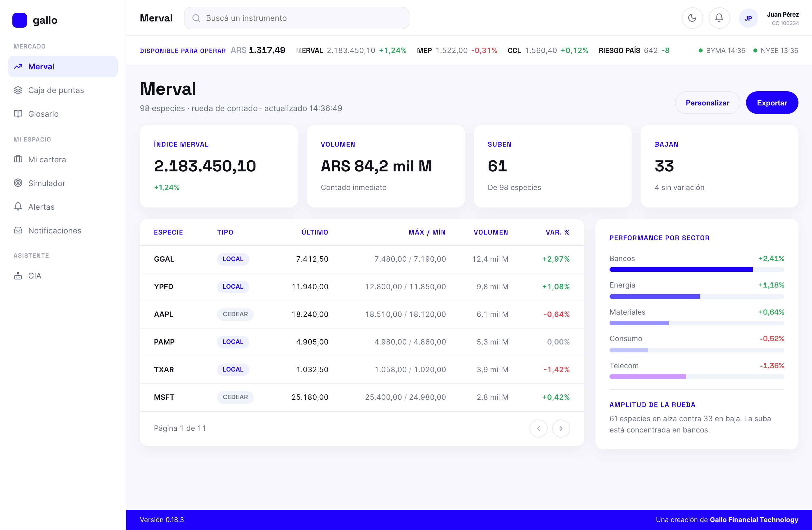Image resolution: width=812 pixels, height=530 pixels.
Task: Click CEDEAR badge in AAPL row
Action: click(x=235, y=314)
